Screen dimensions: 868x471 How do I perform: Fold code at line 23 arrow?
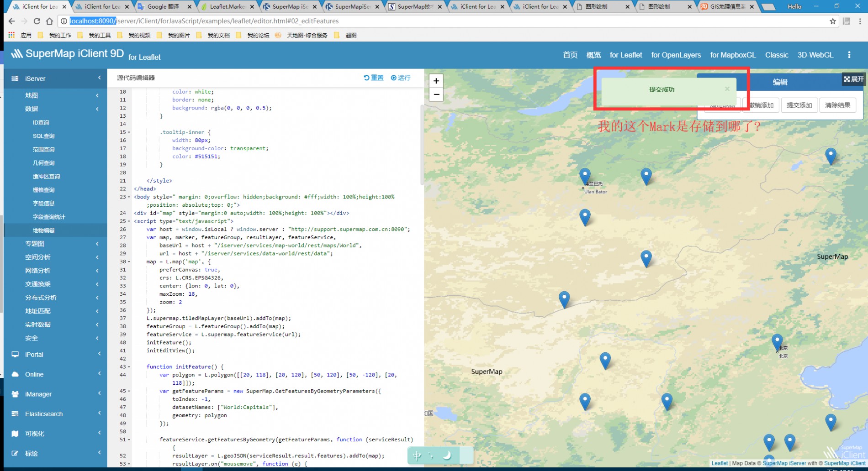(x=129, y=197)
